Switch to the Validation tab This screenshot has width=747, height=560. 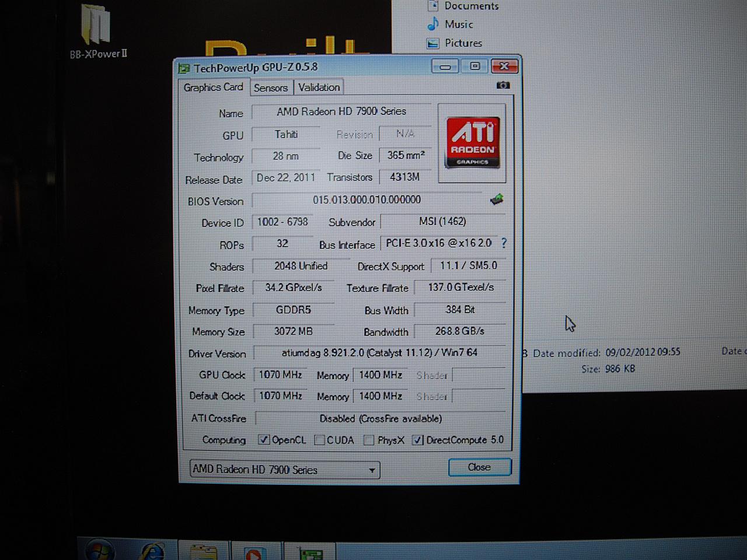pyautogui.click(x=319, y=87)
